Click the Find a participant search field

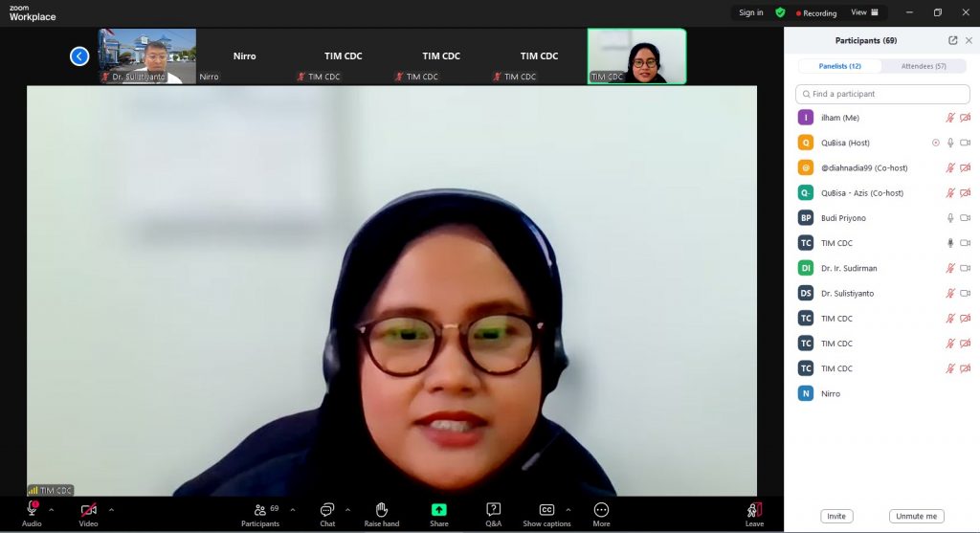(881, 94)
